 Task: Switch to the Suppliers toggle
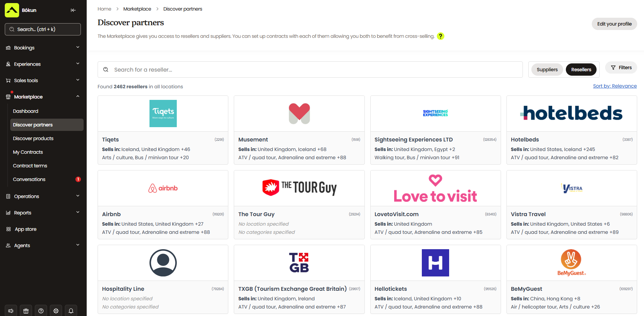click(x=547, y=70)
